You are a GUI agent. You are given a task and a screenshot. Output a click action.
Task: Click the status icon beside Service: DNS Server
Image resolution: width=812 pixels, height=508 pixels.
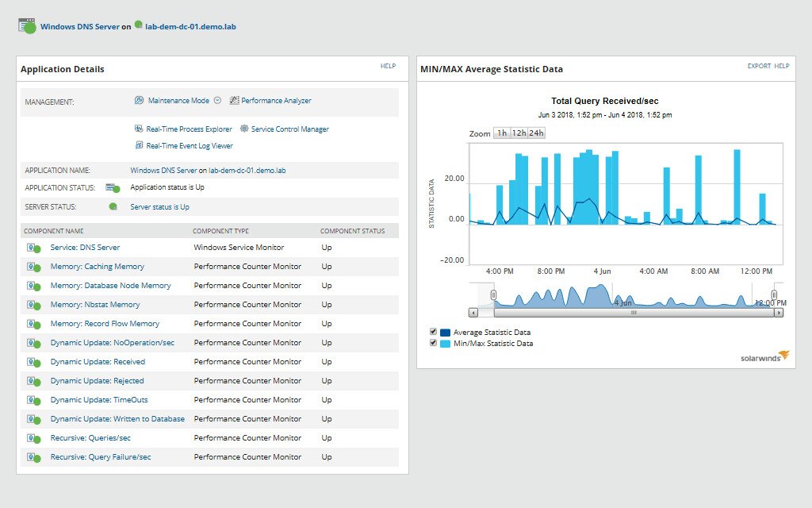click(x=35, y=247)
